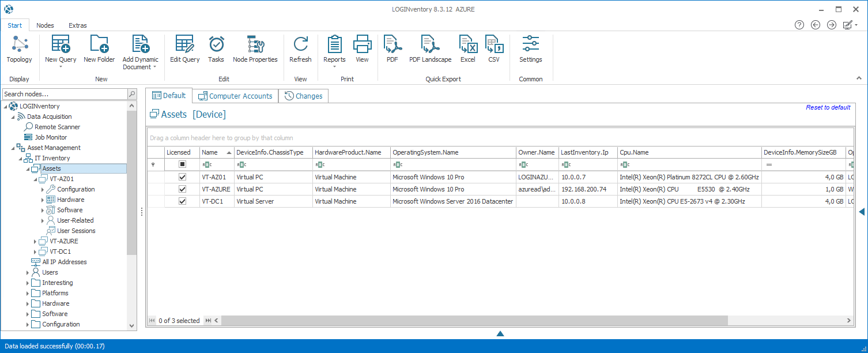868x353 pixels.
Task: Click the Reset to default link
Action: [x=828, y=107]
